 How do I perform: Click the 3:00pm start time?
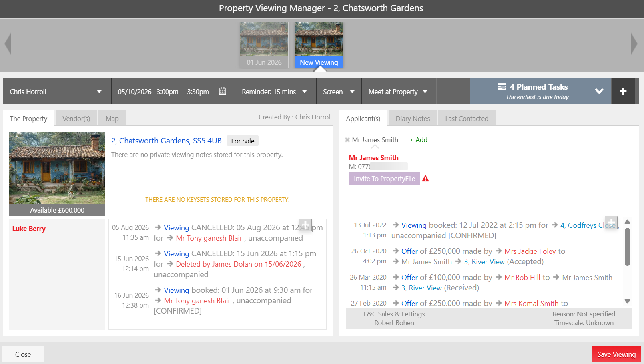tap(167, 92)
